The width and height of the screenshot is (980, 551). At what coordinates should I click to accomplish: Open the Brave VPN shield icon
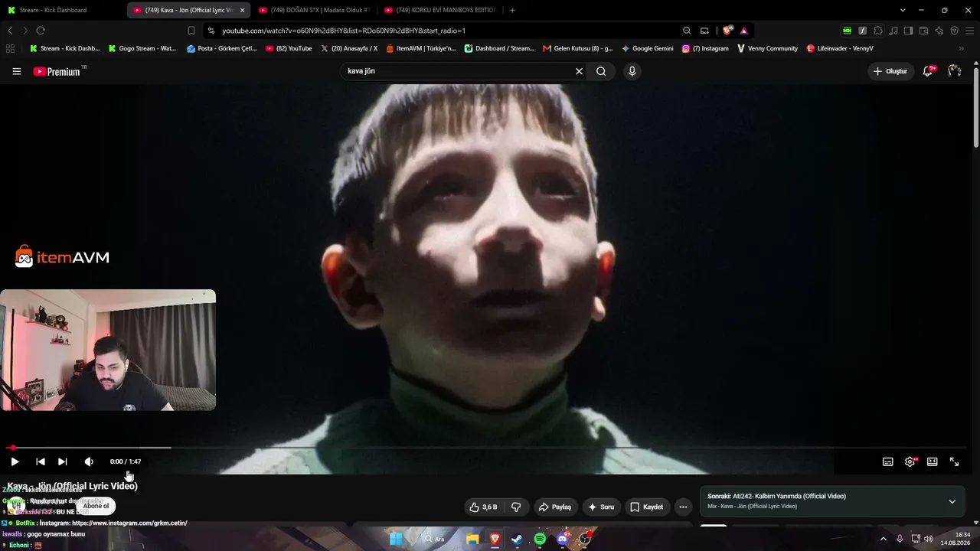click(x=955, y=31)
